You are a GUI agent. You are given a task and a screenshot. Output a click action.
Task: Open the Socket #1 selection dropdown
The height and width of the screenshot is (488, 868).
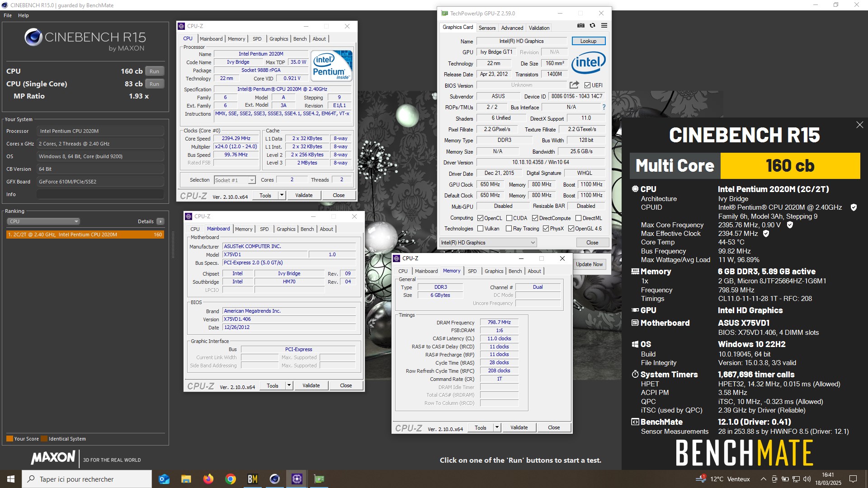(x=235, y=180)
